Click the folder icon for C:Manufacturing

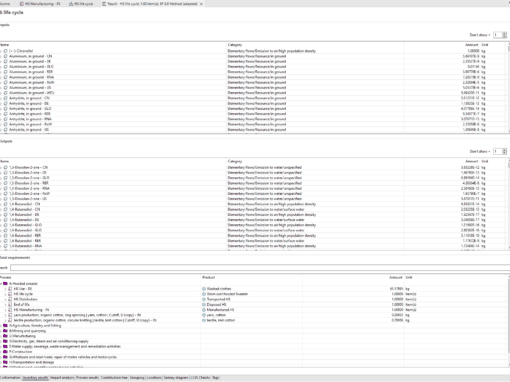coord(5,336)
